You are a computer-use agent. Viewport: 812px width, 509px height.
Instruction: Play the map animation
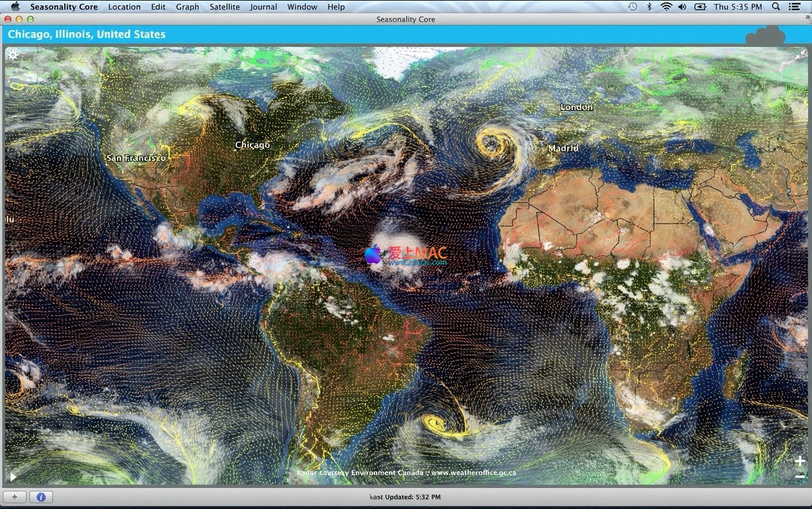(x=13, y=477)
